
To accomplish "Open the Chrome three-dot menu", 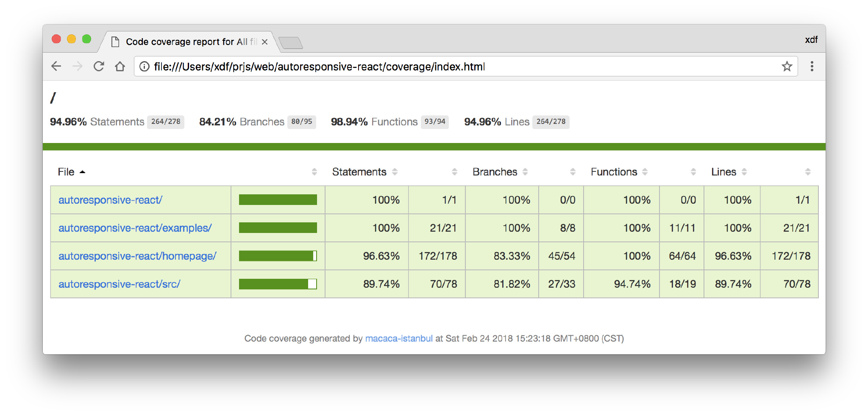I will pyautogui.click(x=812, y=67).
